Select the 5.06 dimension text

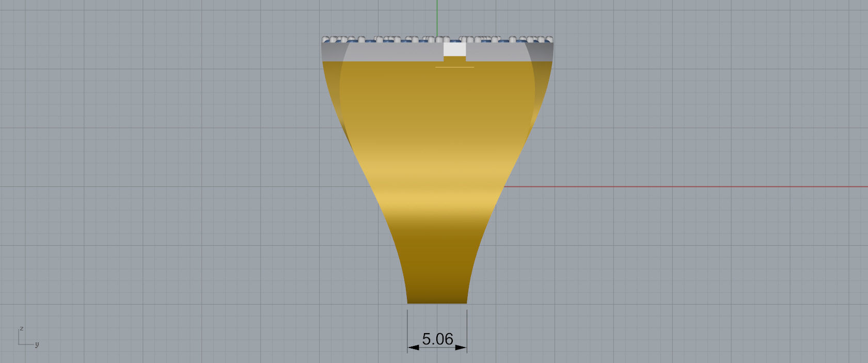pyautogui.click(x=437, y=339)
